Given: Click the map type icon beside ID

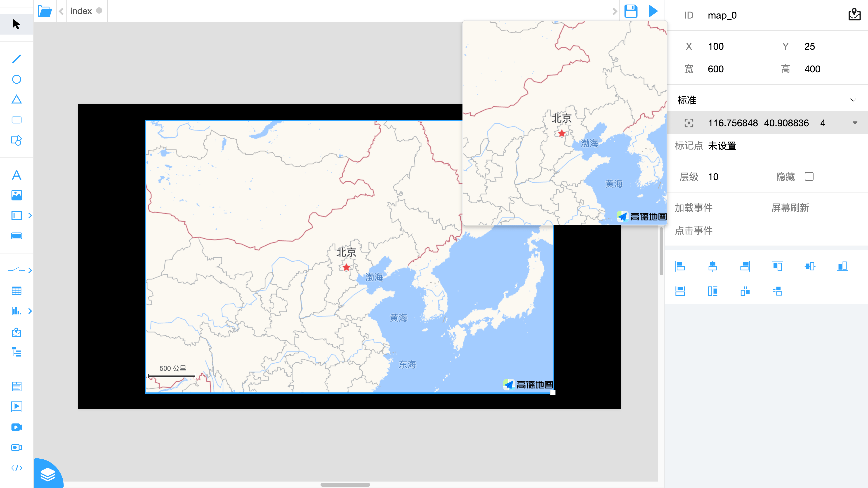Looking at the screenshot, I should tap(854, 15).
